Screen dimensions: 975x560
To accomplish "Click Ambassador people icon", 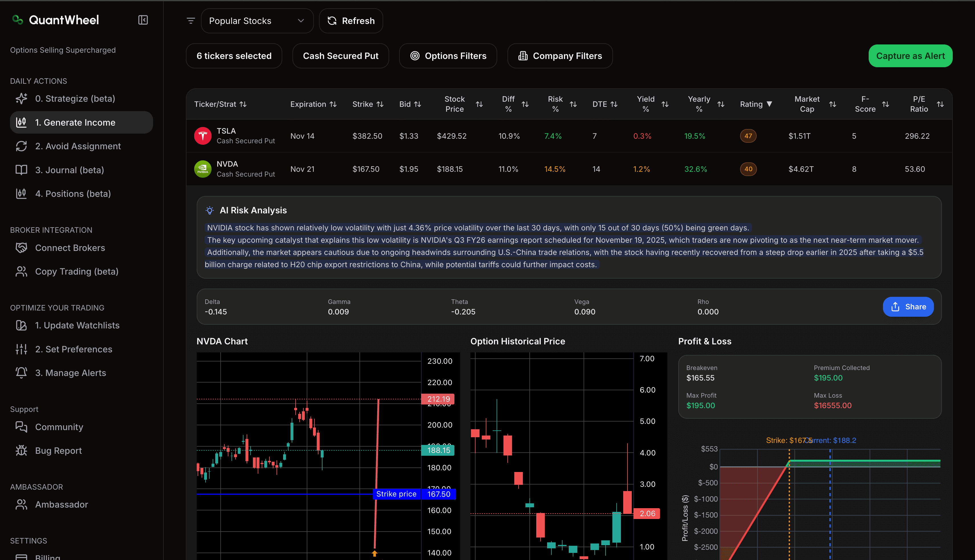I will [x=21, y=504].
